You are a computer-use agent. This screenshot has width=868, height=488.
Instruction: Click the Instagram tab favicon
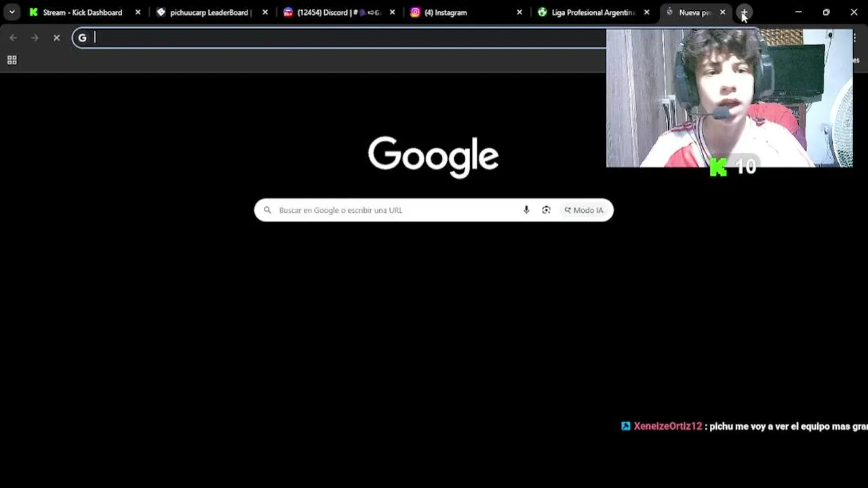click(x=415, y=12)
